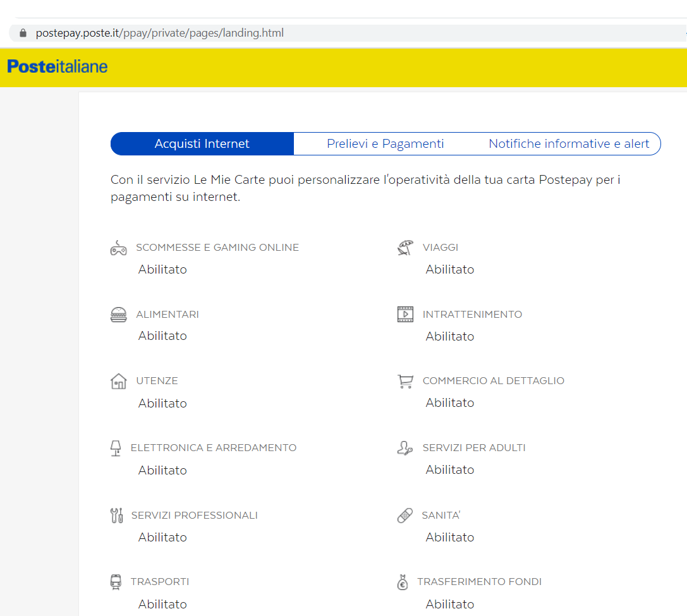687x616 pixels.
Task: Click TRASFERIMENTO FONDI label
Action: click(479, 582)
